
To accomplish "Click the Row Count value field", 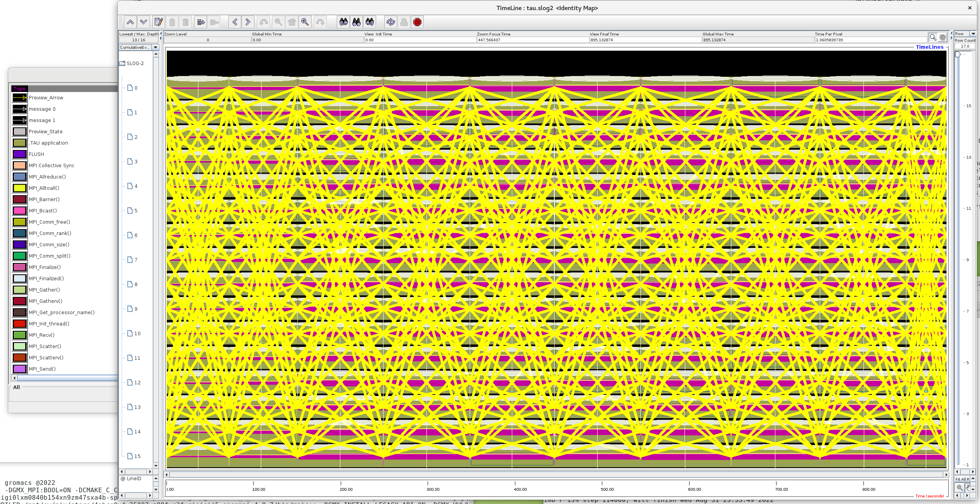I will [x=965, y=46].
